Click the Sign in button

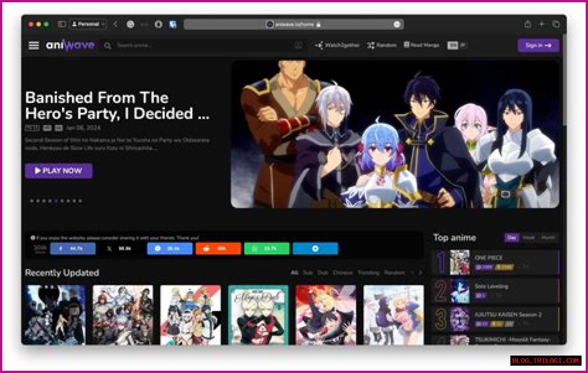(x=538, y=45)
